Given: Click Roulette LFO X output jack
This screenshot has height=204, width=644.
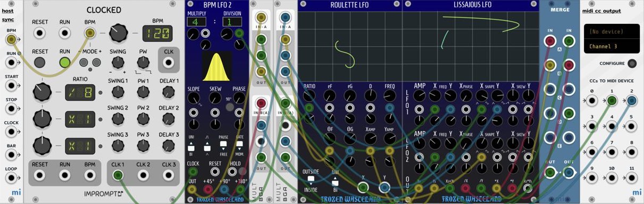Looking at the screenshot, I should pyautogui.click(x=363, y=187).
